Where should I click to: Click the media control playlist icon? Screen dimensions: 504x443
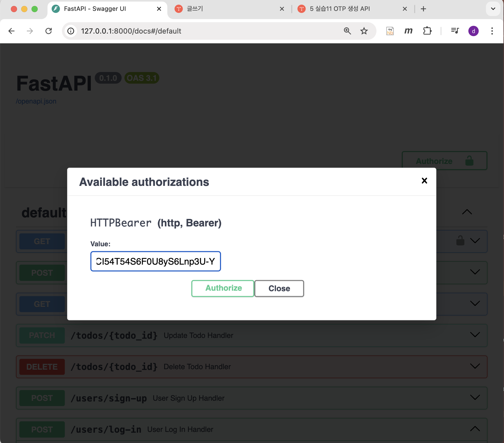[455, 31]
